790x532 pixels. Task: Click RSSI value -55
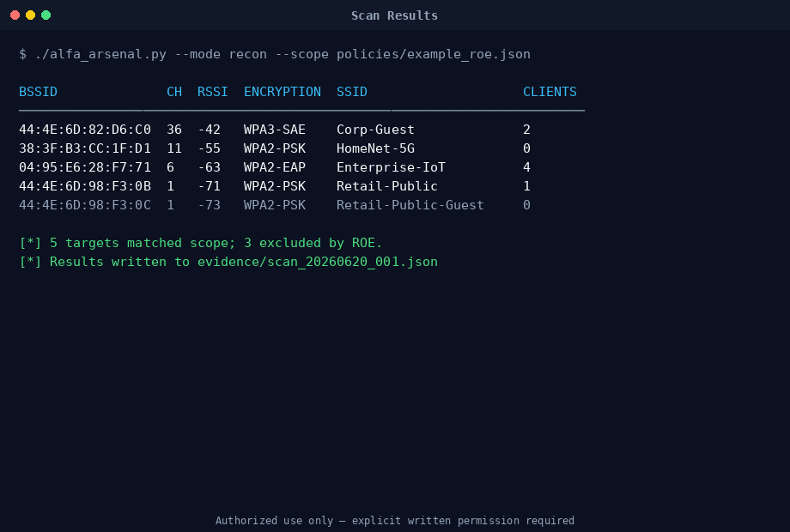click(209, 148)
